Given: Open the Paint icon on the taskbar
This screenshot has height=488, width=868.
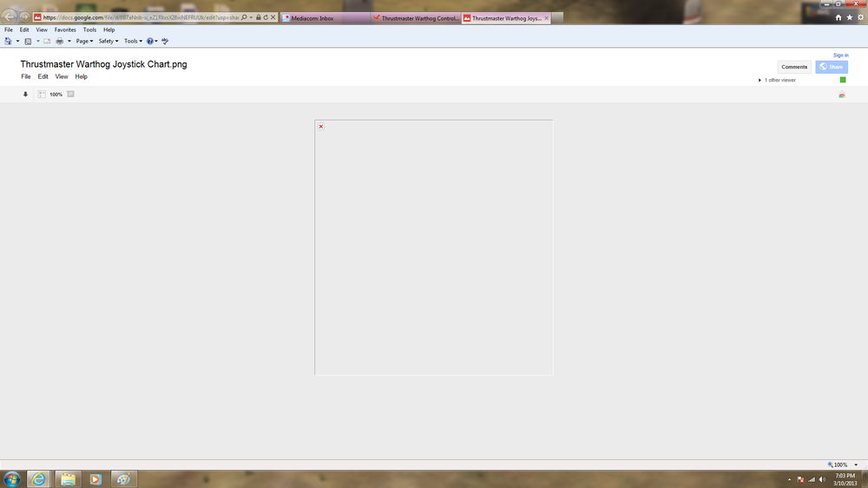Looking at the screenshot, I should click(x=123, y=479).
